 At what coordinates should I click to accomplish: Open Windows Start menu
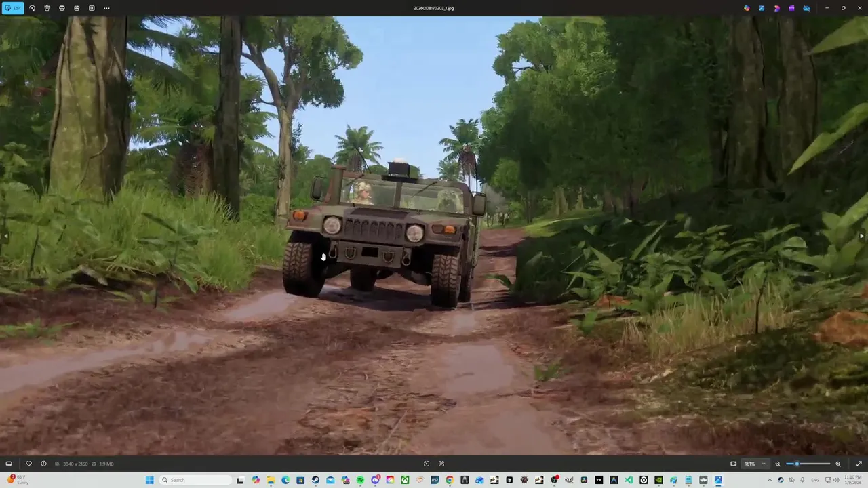point(150,480)
